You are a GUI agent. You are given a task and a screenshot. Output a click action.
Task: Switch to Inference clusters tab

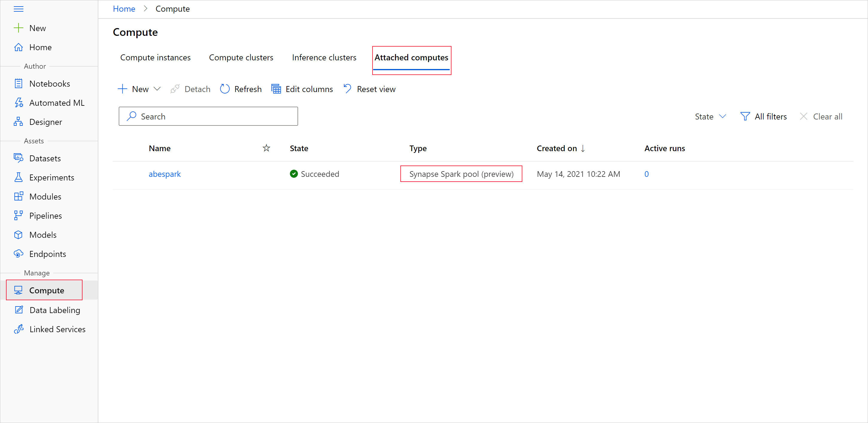coord(324,57)
